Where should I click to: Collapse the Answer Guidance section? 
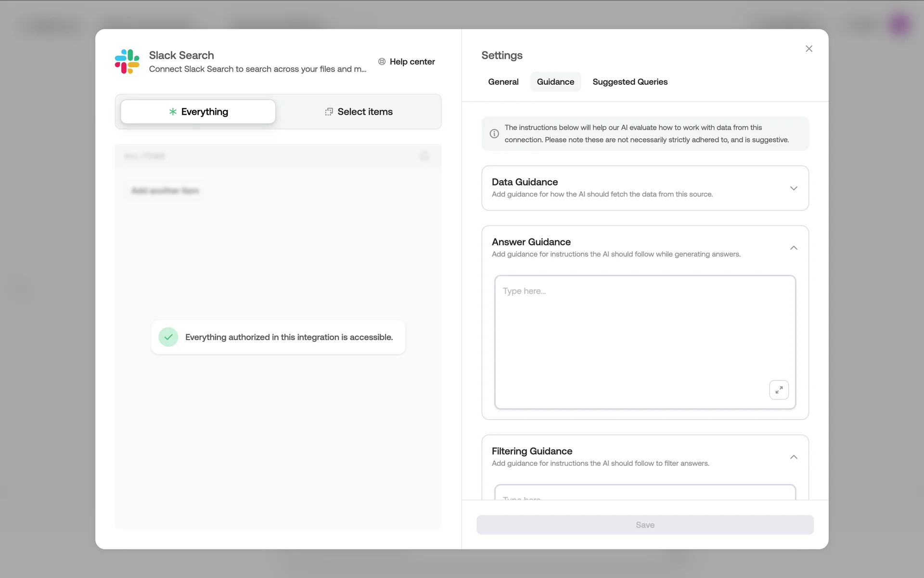click(793, 248)
